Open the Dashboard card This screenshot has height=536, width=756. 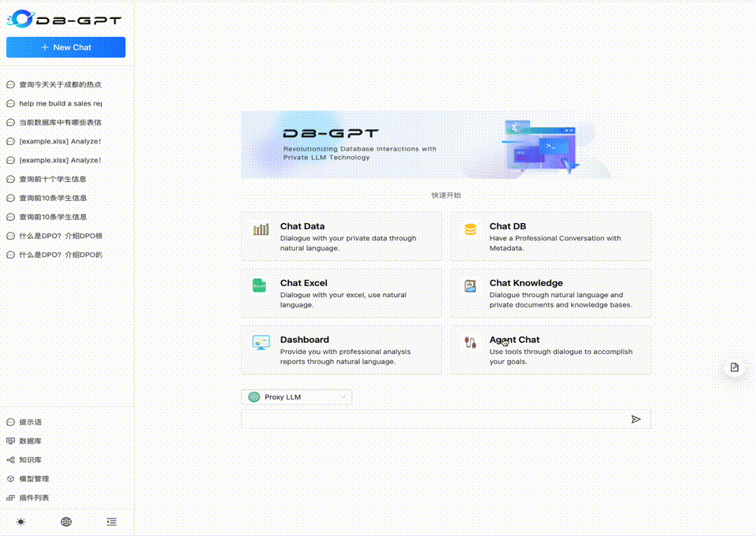(x=341, y=350)
